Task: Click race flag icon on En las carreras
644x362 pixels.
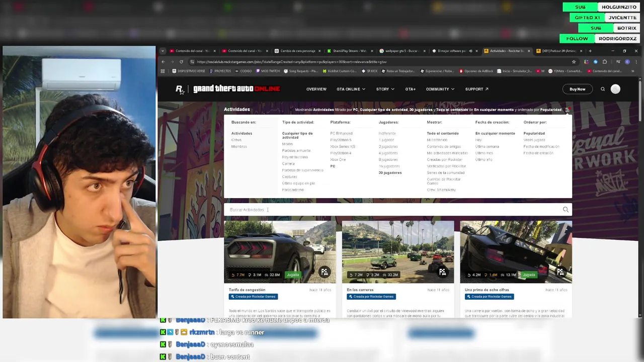Action: point(442,272)
